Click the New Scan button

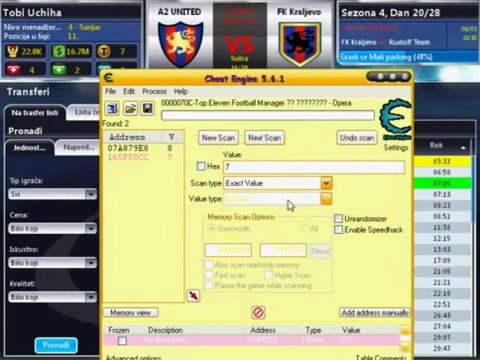218,138
